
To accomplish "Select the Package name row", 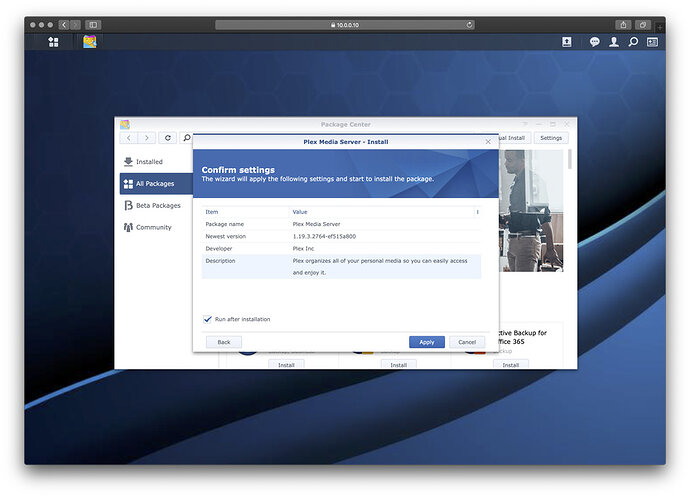I will tap(341, 224).
